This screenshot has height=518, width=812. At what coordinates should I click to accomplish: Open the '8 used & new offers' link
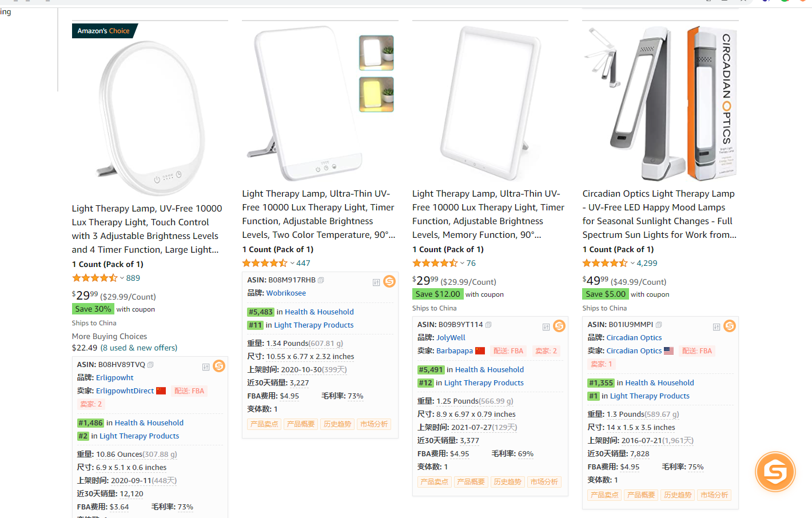pyautogui.click(x=139, y=348)
